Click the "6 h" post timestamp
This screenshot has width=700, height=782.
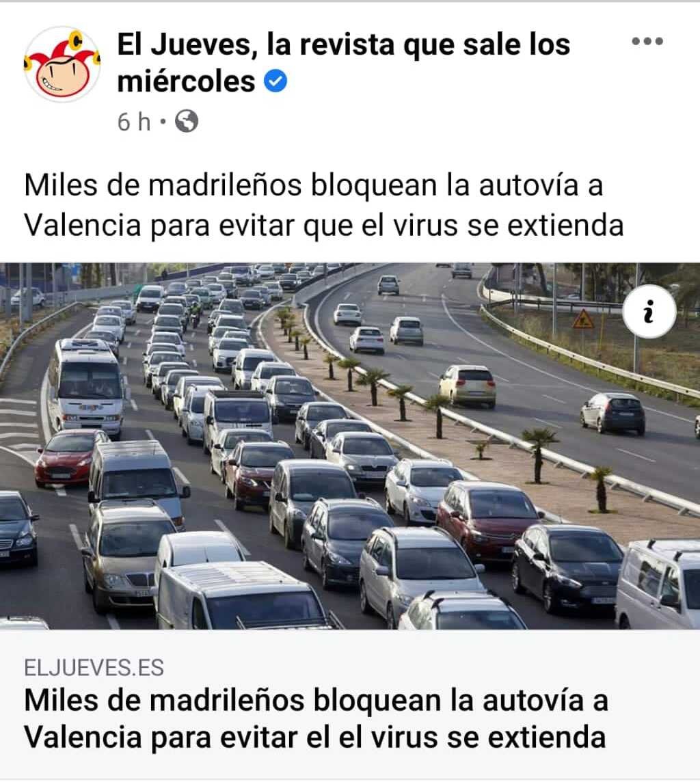click(x=133, y=122)
